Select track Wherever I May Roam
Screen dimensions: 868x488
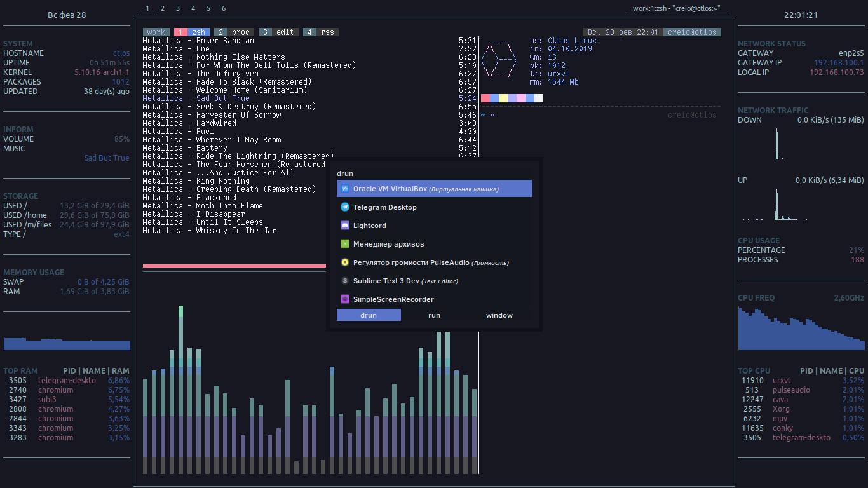pos(212,140)
